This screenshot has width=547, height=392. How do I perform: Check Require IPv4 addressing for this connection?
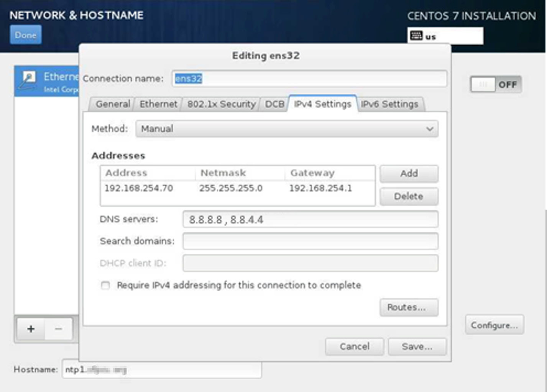pyautogui.click(x=105, y=285)
